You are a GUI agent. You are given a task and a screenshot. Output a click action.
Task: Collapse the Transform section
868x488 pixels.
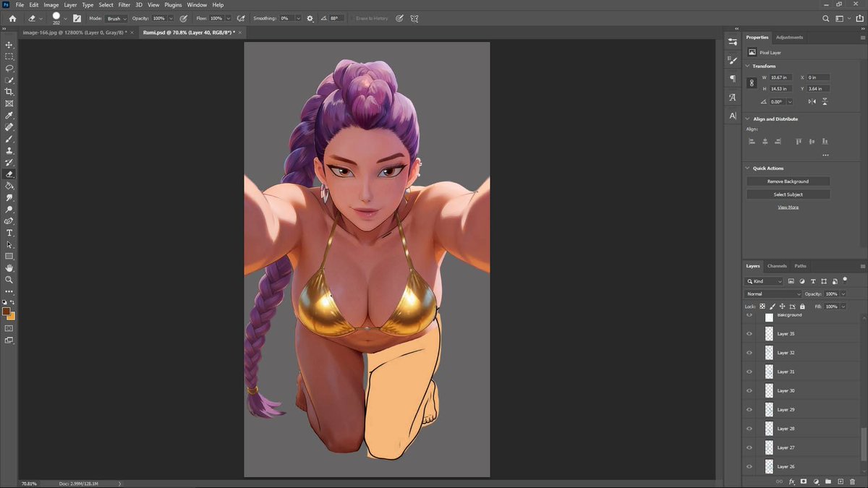point(747,66)
